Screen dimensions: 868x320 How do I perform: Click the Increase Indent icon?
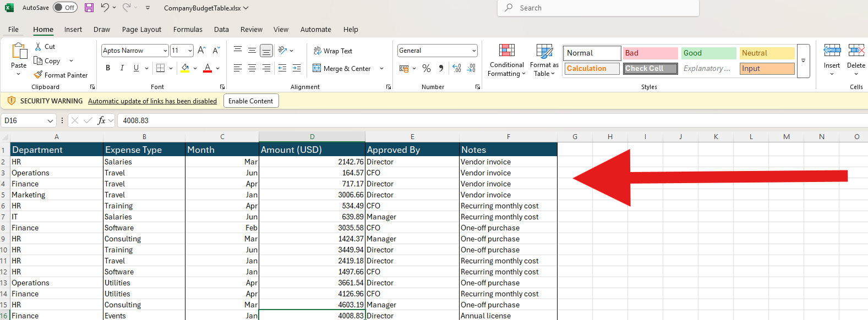coord(297,68)
